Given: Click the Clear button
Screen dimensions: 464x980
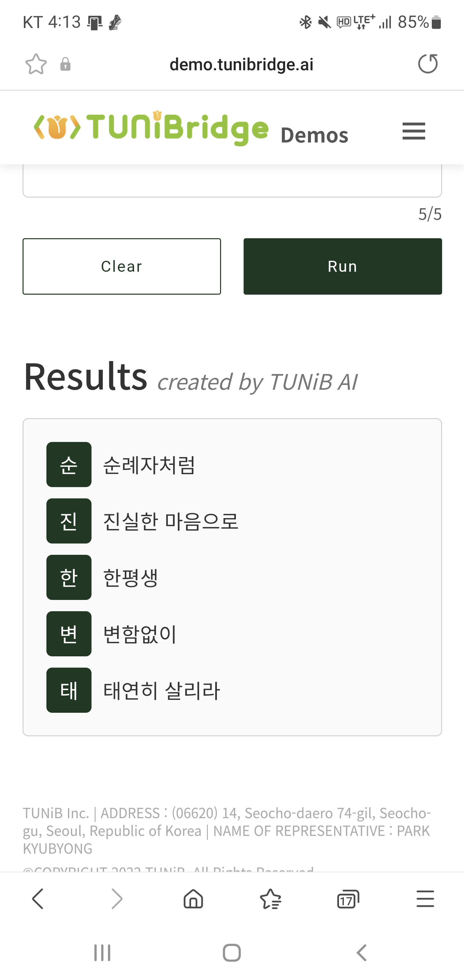Looking at the screenshot, I should pos(122,266).
